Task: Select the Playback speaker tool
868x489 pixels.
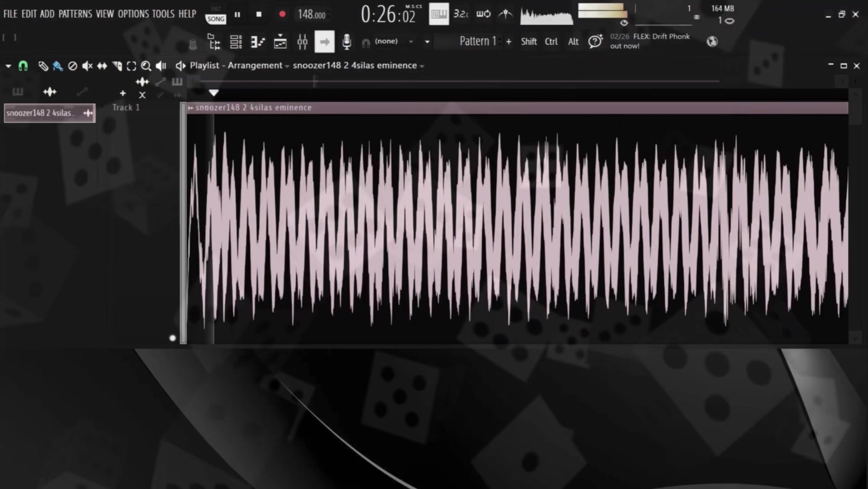Action: 161,66
